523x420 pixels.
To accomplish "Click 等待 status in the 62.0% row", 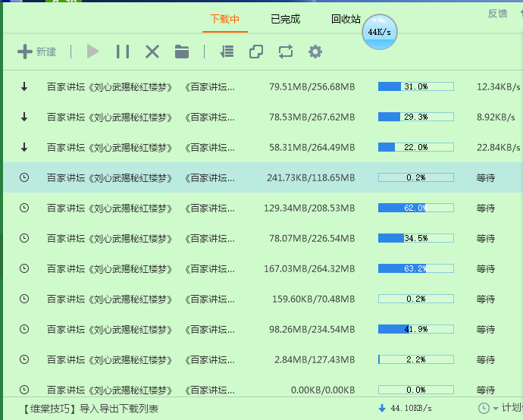I will [486, 208].
